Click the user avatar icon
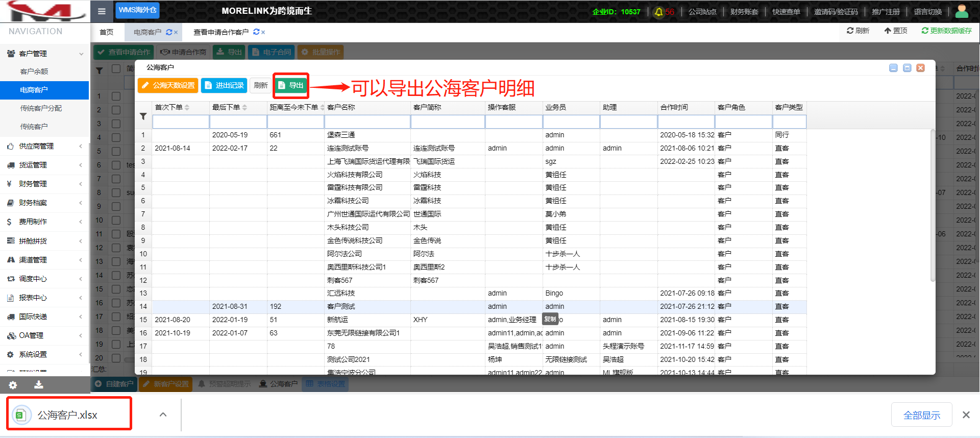980x438 pixels. (x=962, y=11)
